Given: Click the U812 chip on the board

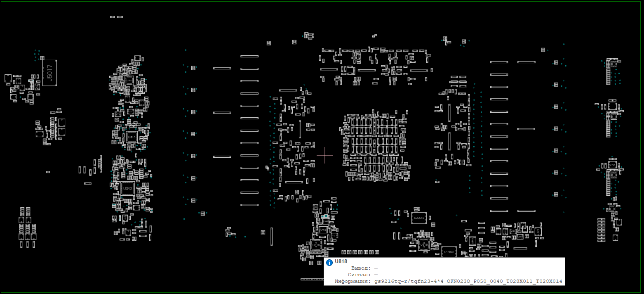Looking at the screenshot, I should coord(128,189).
